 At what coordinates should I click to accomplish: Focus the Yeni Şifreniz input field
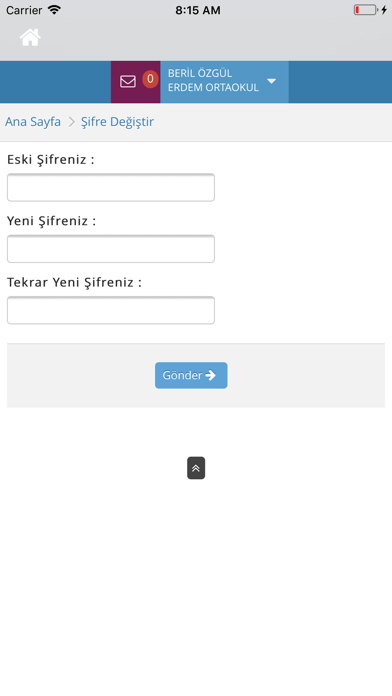111,249
